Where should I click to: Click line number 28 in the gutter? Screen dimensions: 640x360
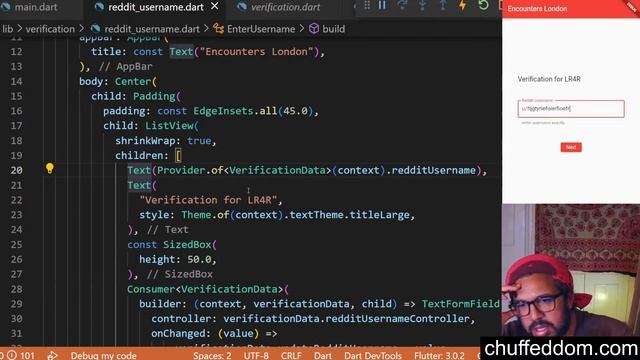(x=16, y=289)
